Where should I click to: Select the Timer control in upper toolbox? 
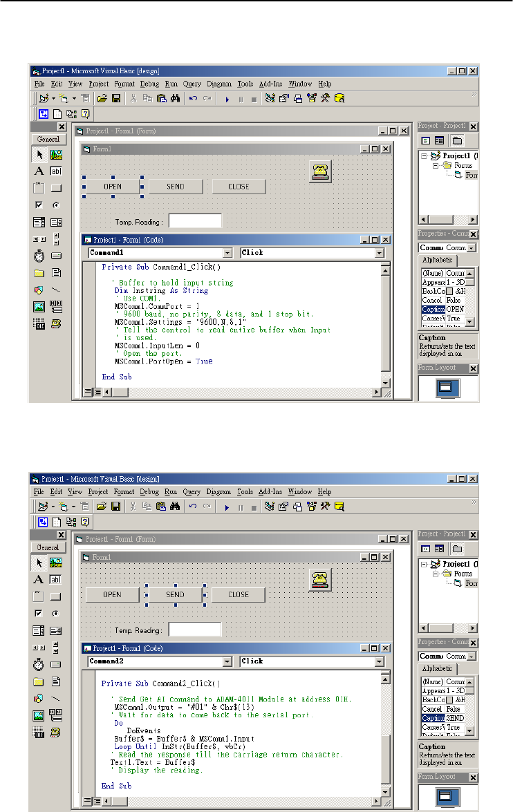pyautogui.click(x=39, y=256)
